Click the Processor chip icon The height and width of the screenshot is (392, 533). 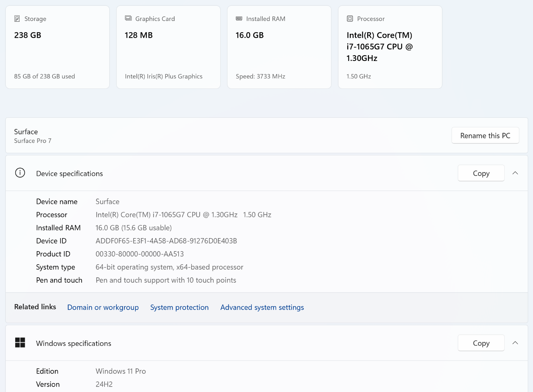350,19
